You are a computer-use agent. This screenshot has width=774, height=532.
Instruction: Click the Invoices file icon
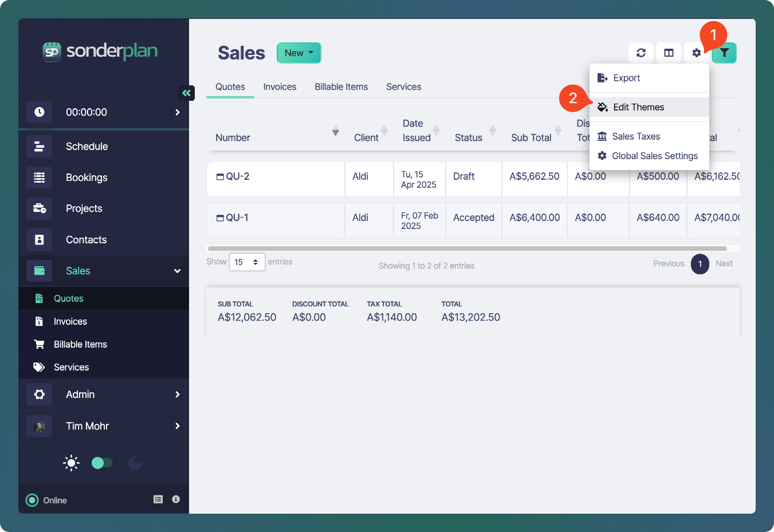point(39,321)
